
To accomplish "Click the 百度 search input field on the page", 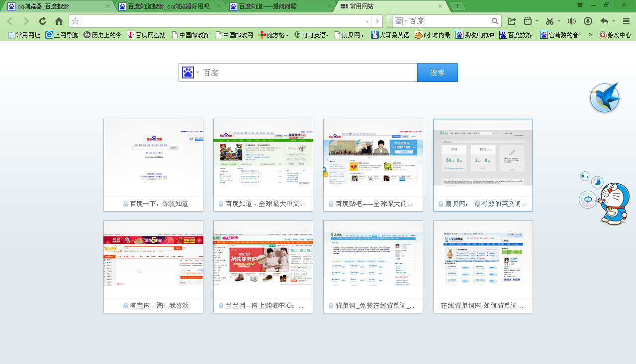I will (308, 73).
